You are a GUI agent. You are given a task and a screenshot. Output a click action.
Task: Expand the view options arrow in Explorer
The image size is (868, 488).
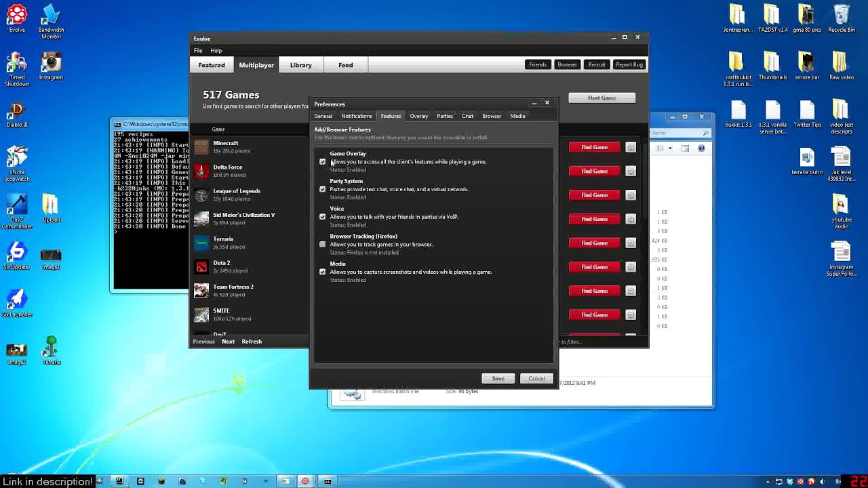(670, 148)
